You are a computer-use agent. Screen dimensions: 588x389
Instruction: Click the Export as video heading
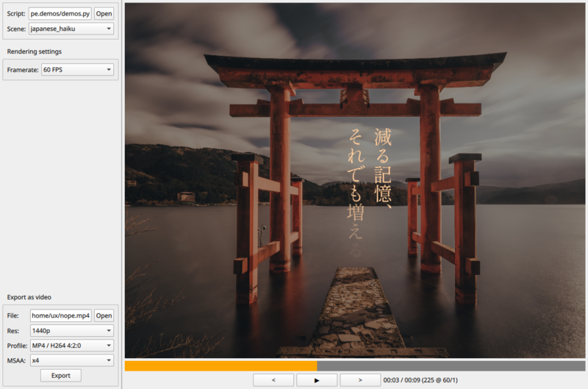click(x=29, y=297)
